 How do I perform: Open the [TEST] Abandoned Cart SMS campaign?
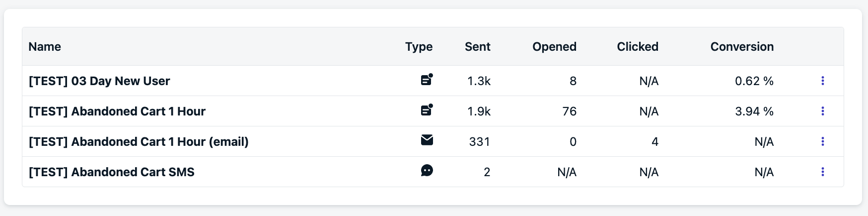[112, 172]
